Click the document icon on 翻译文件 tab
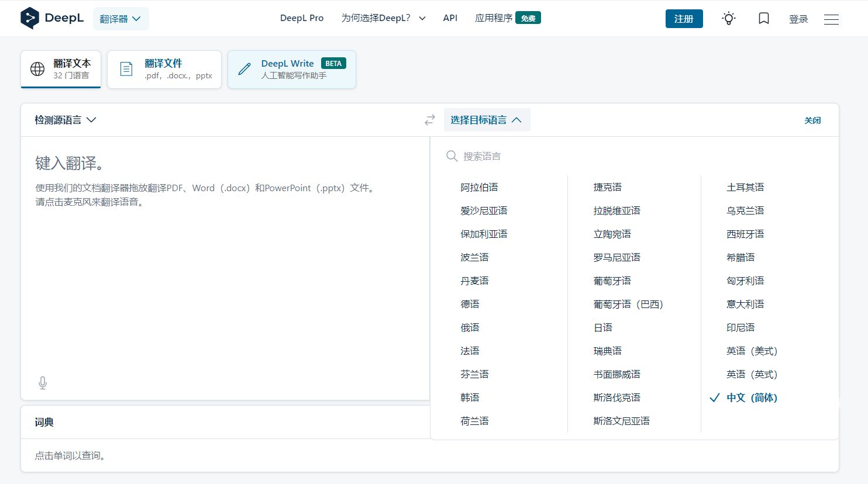 pyautogui.click(x=126, y=69)
